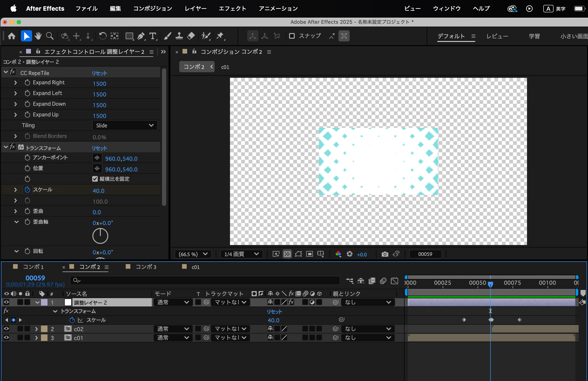Uncheck the 縦横比を固定 checkbox
Viewport: 588px width, 381px height.
[x=95, y=179]
